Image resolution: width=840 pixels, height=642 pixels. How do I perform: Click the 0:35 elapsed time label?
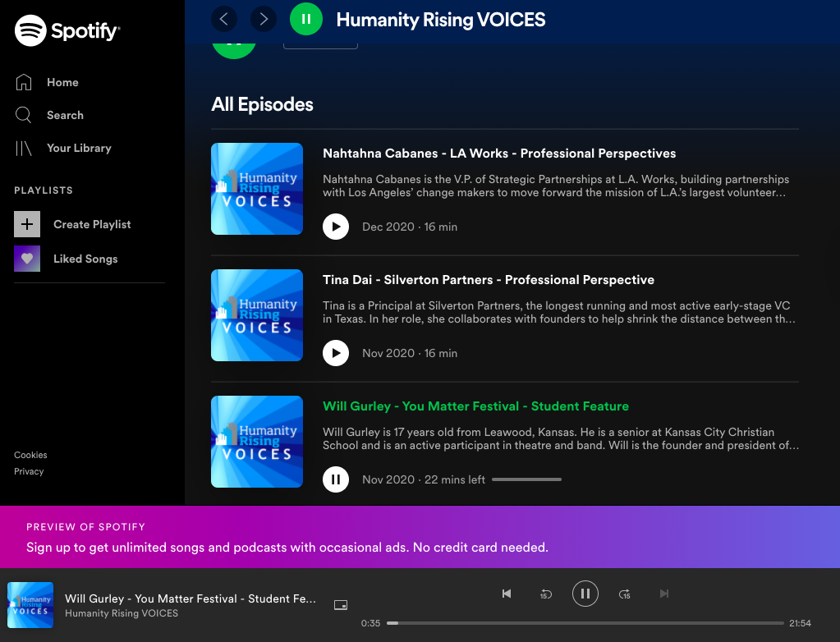[x=370, y=623]
